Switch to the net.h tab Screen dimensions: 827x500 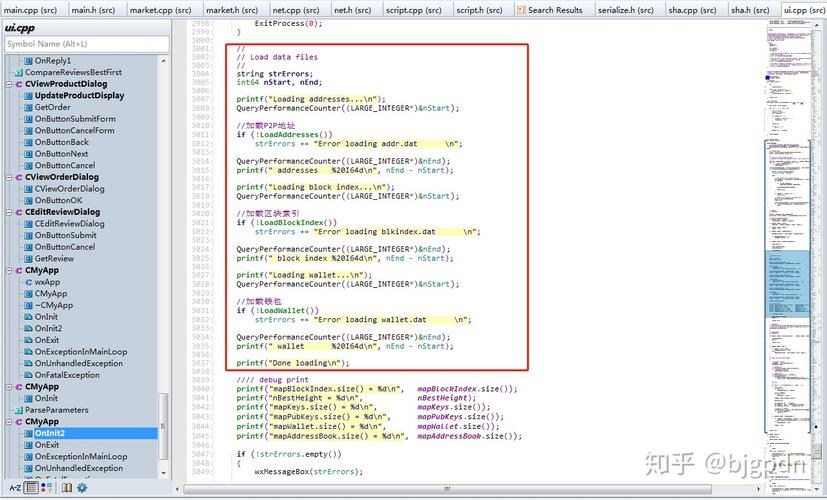tap(352, 9)
